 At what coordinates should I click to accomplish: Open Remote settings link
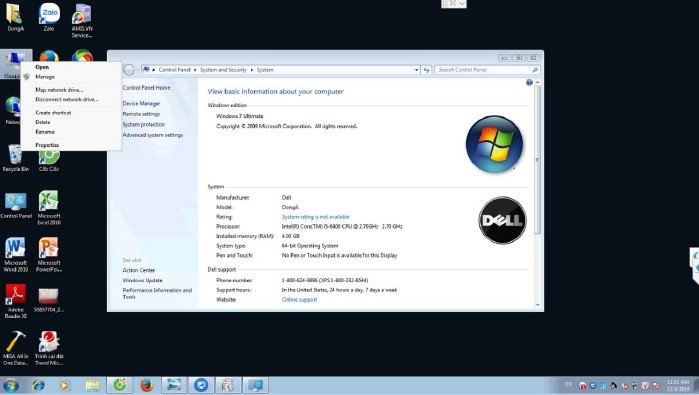(x=141, y=114)
